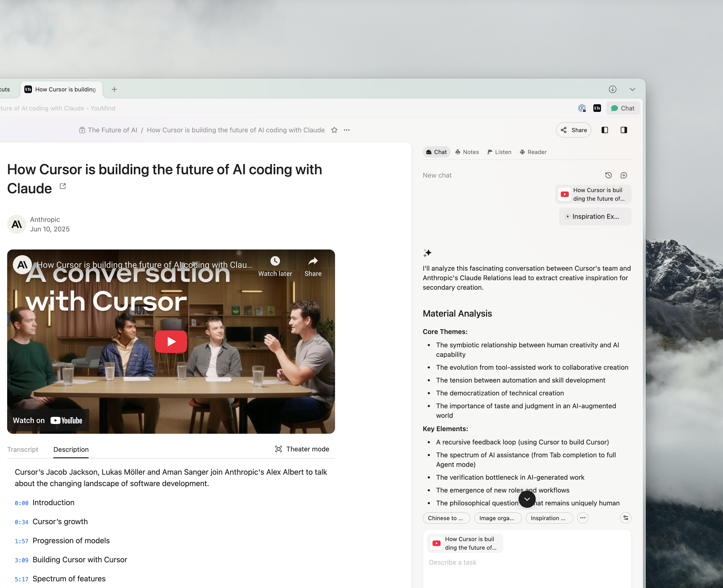
Task: Open the page more options ellipsis
Action: [346, 130]
